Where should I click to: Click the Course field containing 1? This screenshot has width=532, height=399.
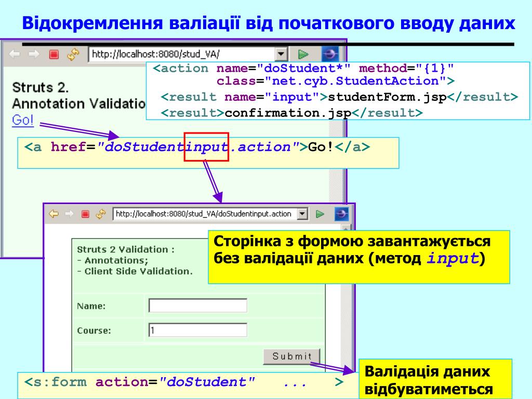coord(198,330)
